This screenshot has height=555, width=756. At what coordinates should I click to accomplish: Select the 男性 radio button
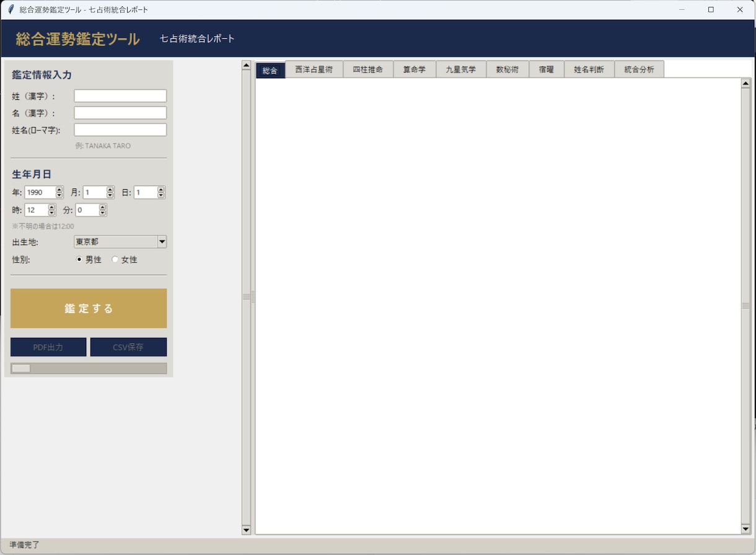[79, 260]
